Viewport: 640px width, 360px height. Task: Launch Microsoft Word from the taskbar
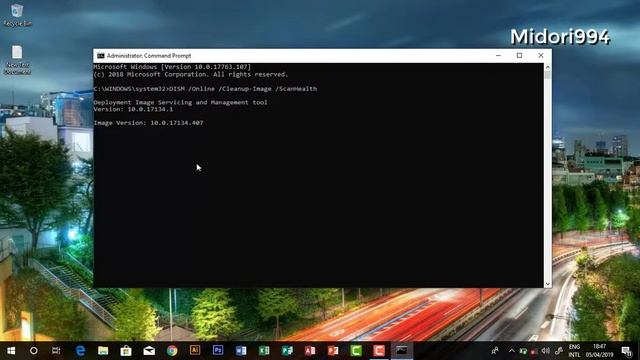coord(241,351)
